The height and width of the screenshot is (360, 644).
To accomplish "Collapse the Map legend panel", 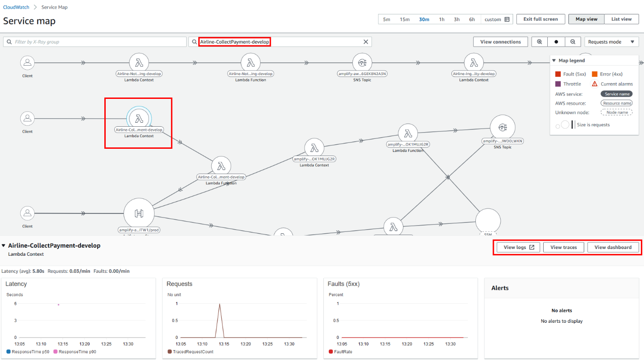I will 555,60.
